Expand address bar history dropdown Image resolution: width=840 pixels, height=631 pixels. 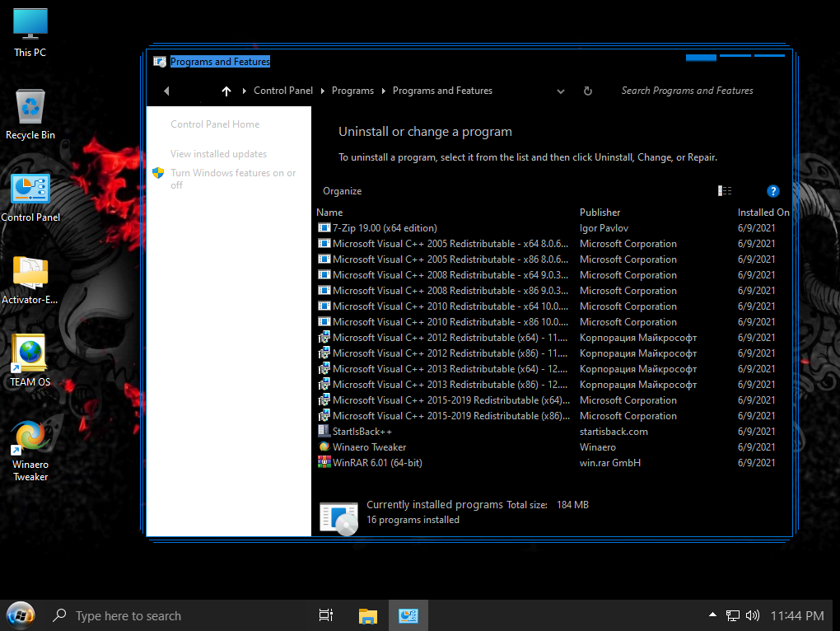[561, 91]
